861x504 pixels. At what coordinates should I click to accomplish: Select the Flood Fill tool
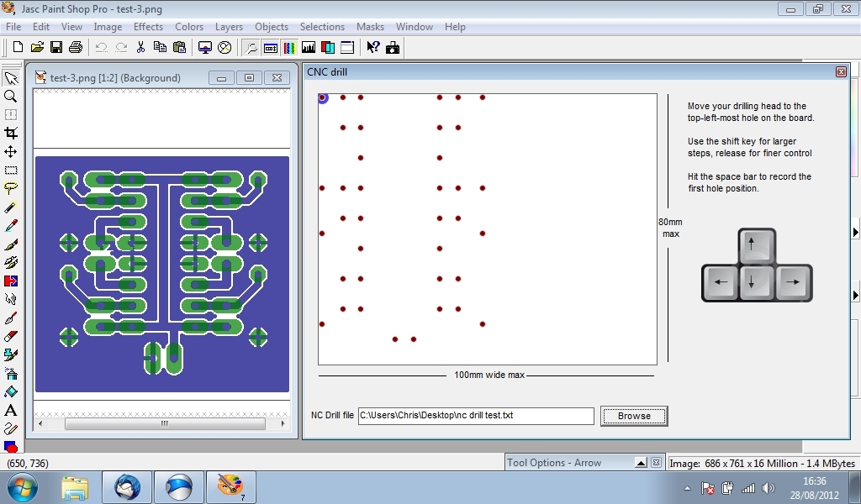(11, 391)
